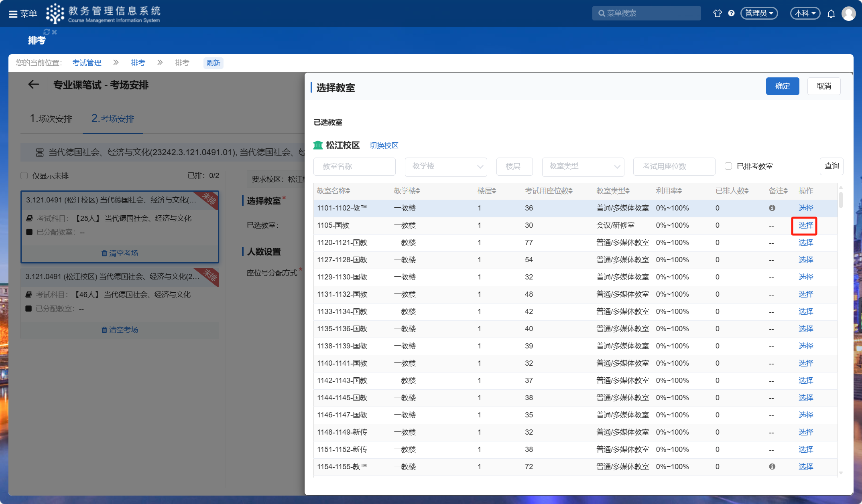Viewport: 862px width, 504px height.
Task: Click info icon for room 1101-1102
Action: point(772,208)
